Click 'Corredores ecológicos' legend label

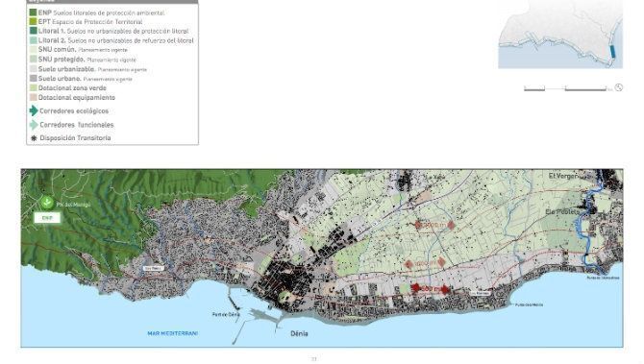point(74,110)
